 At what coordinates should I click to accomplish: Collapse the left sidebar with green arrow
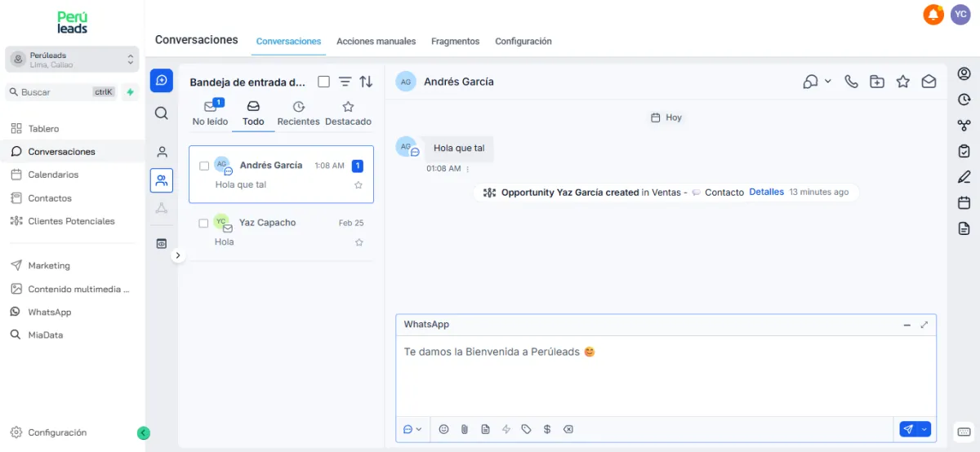coord(143,433)
